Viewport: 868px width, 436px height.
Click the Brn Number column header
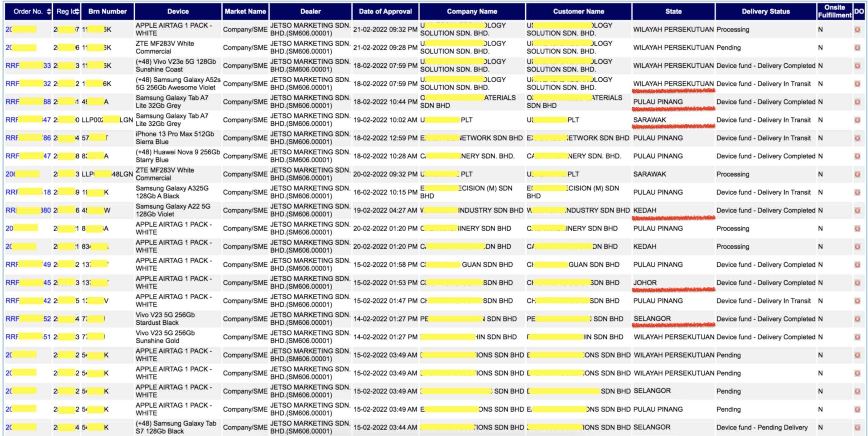click(x=108, y=12)
